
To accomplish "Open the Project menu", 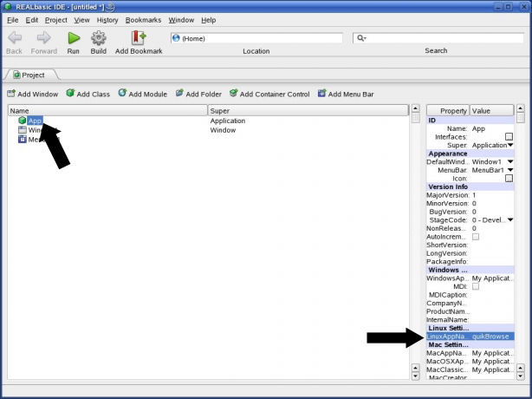I will 56,20.
